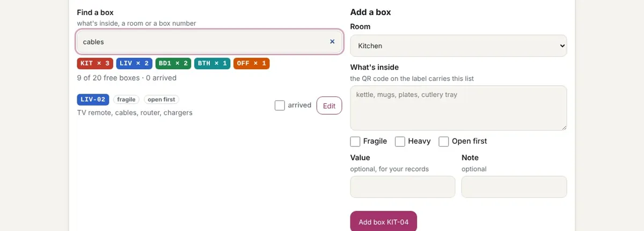
Task: Filter by the KIT × 3 room chip
Action: 95,63
